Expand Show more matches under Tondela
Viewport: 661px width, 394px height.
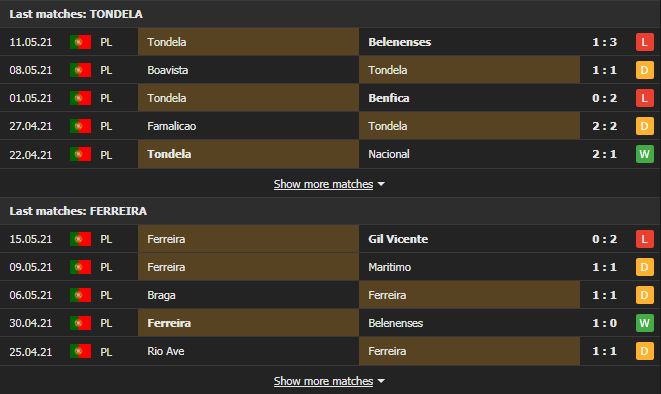click(x=323, y=184)
